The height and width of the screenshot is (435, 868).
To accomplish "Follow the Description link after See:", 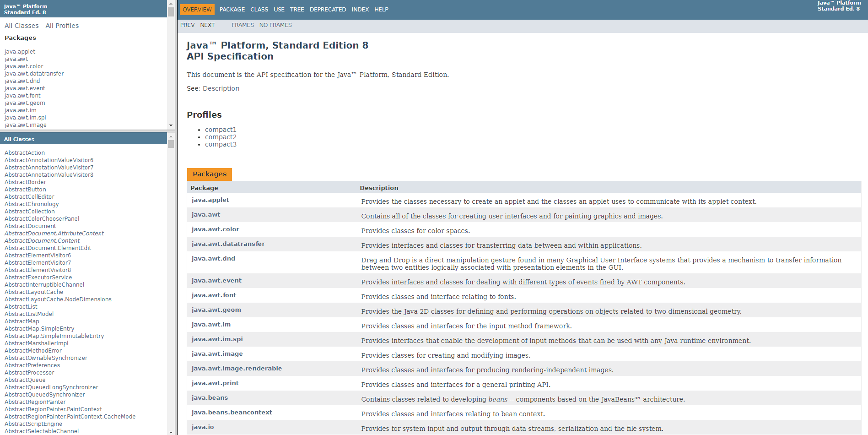I will (x=221, y=88).
